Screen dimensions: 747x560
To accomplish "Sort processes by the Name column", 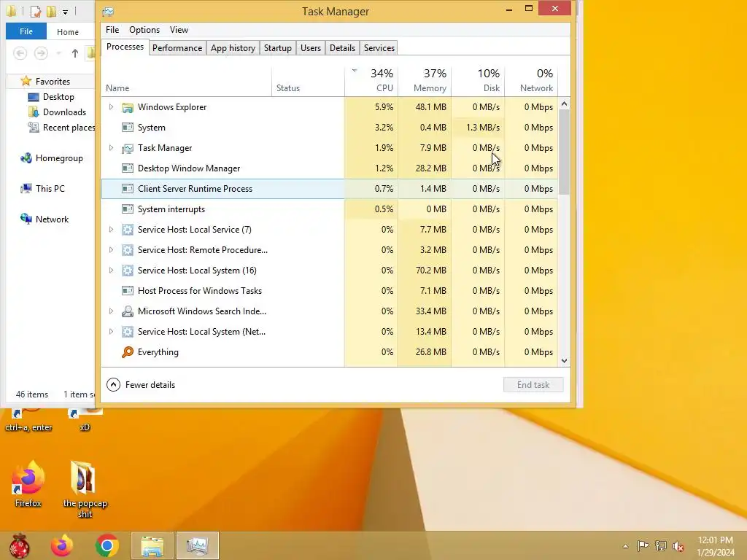I will pyautogui.click(x=186, y=80).
